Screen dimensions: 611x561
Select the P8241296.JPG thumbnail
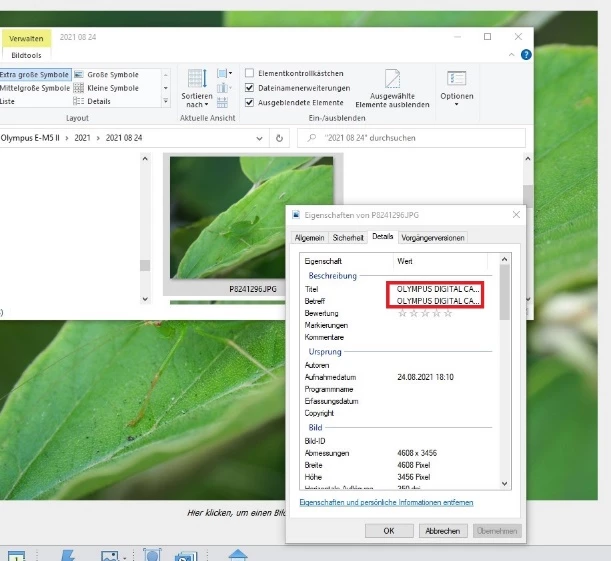click(251, 217)
